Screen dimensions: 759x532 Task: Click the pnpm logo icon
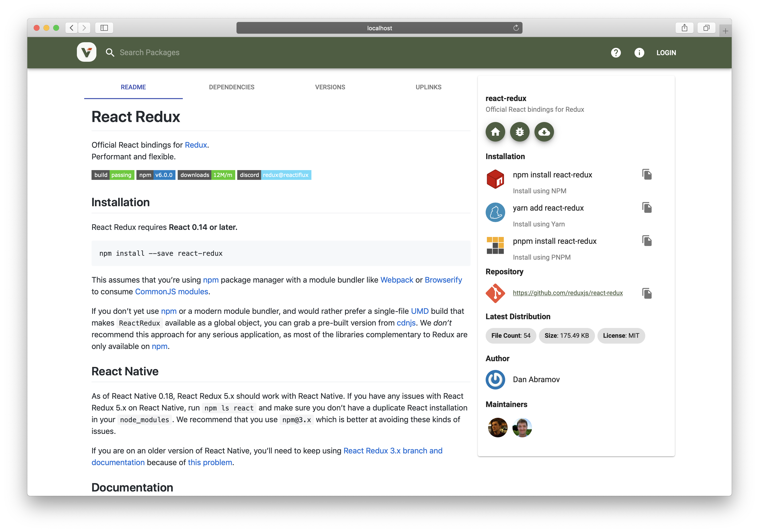[x=495, y=245]
